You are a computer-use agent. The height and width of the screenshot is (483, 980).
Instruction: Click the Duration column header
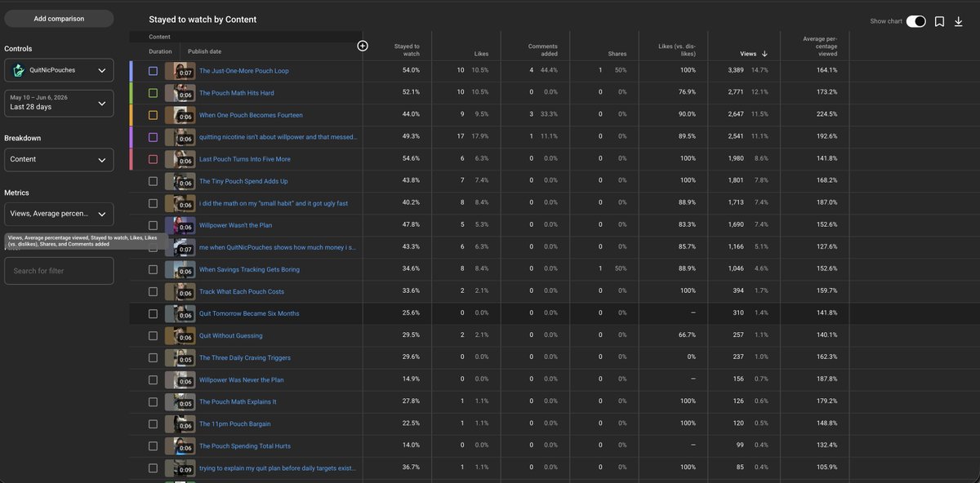(x=160, y=51)
